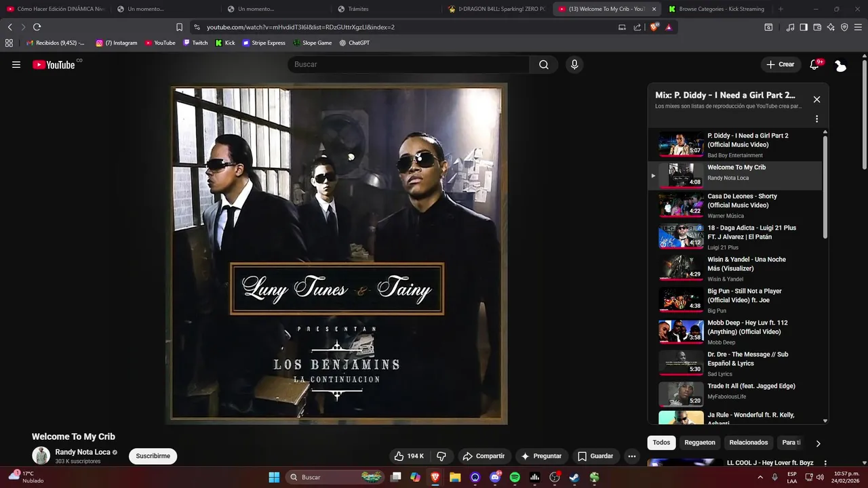
Task: Show hidden system tray icons chevron
Action: (x=759, y=477)
